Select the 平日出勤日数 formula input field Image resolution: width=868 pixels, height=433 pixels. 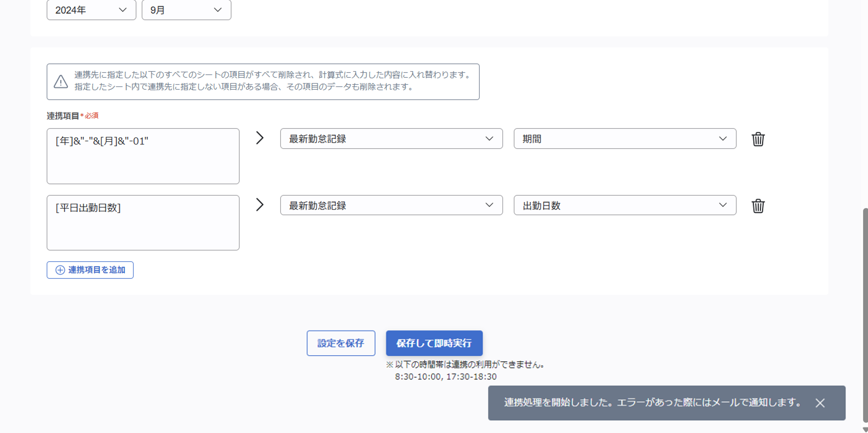coord(143,223)
